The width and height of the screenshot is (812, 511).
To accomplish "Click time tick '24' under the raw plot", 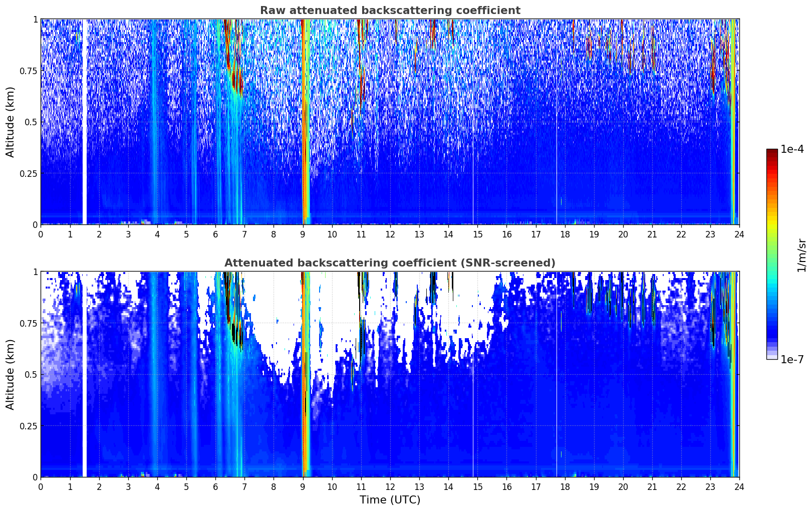I will click(739, 234).
